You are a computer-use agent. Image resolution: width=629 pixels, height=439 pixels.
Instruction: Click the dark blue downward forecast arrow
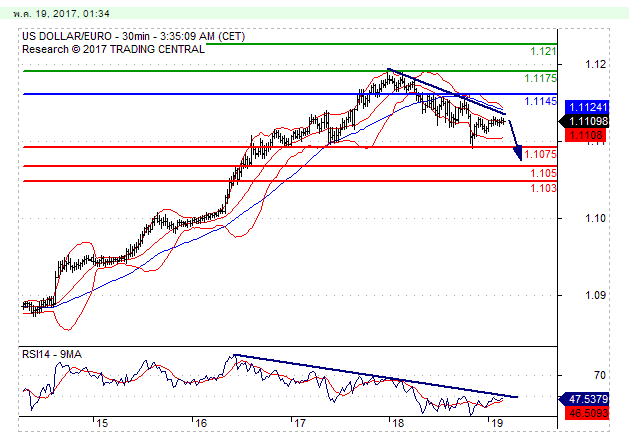(x=515, y=140)
